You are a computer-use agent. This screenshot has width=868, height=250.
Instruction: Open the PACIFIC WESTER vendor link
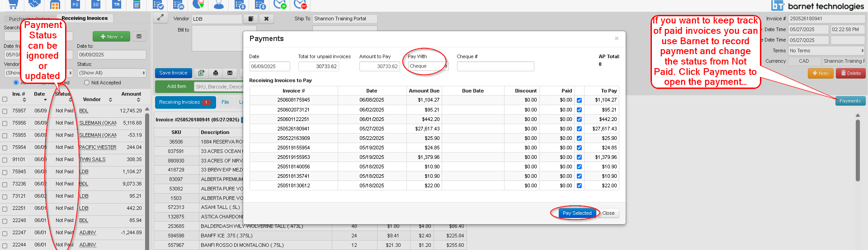click(98, 147)
